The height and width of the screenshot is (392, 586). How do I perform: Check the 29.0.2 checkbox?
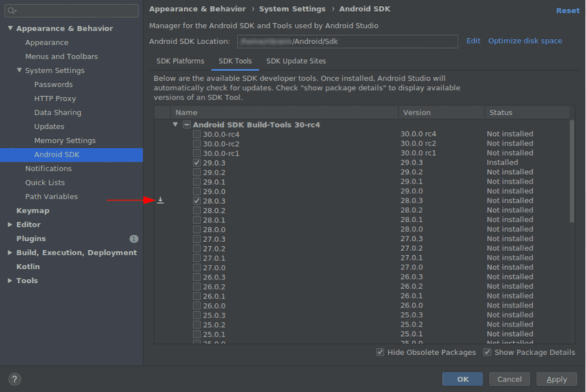tap(196, 172)
